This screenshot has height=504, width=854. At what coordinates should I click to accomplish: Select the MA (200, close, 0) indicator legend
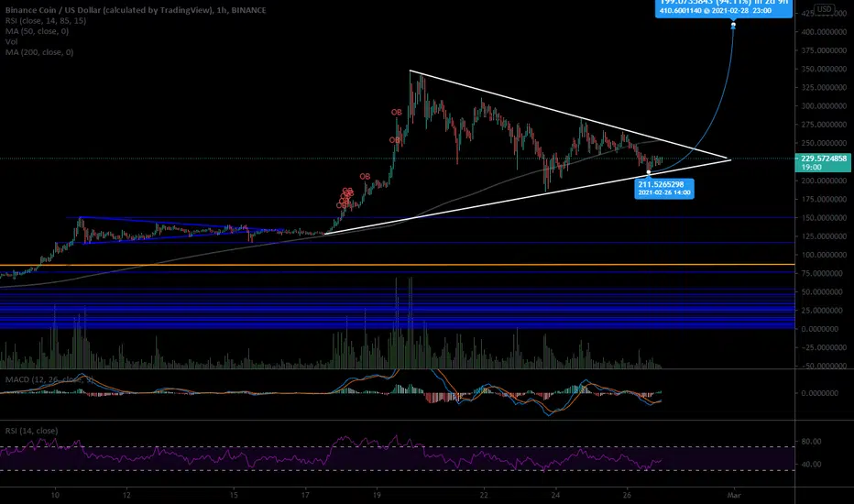39,52
